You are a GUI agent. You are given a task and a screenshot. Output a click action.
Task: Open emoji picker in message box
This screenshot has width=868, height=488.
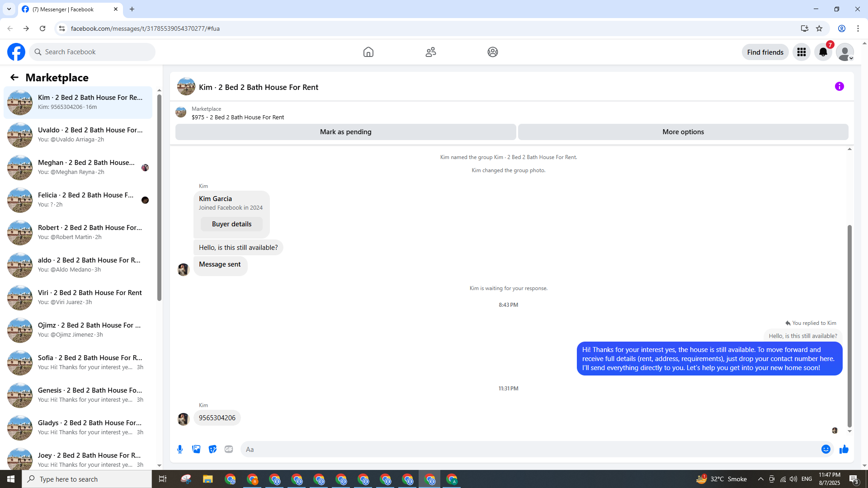pyautogui.click(x=826, y=449)
